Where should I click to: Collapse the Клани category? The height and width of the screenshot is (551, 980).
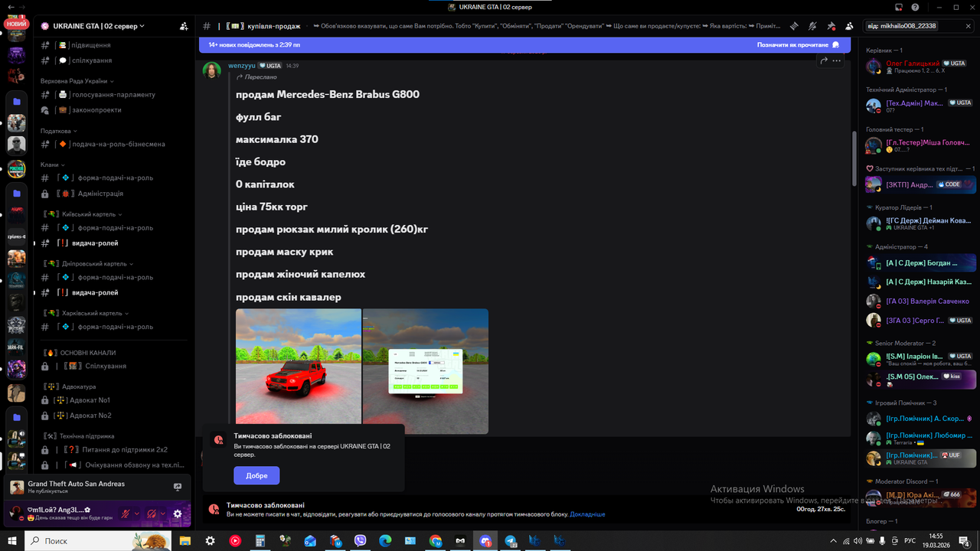click(53, 165)
